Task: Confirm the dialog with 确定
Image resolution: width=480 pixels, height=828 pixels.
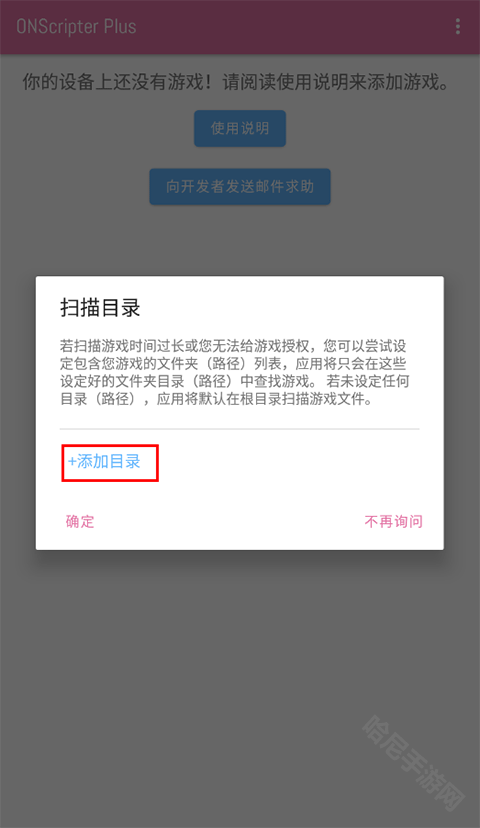Action: pyautogui.click(x=80, y=522)
